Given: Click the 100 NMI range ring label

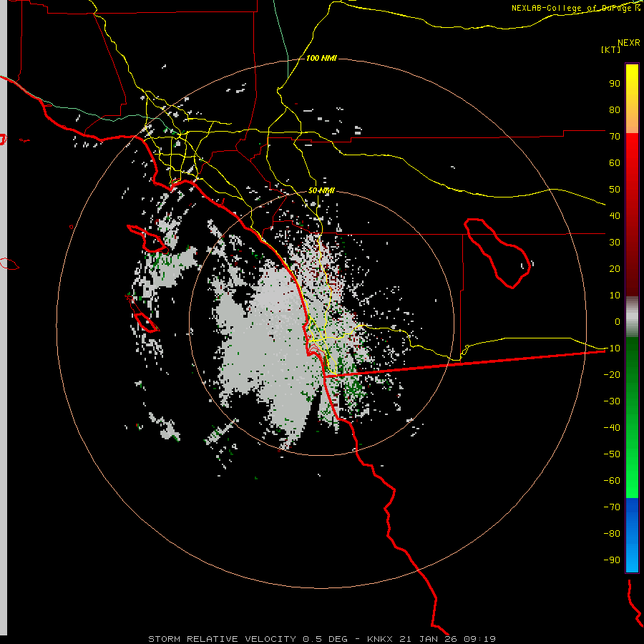Looking at the screenshot, I should (321, 59).
